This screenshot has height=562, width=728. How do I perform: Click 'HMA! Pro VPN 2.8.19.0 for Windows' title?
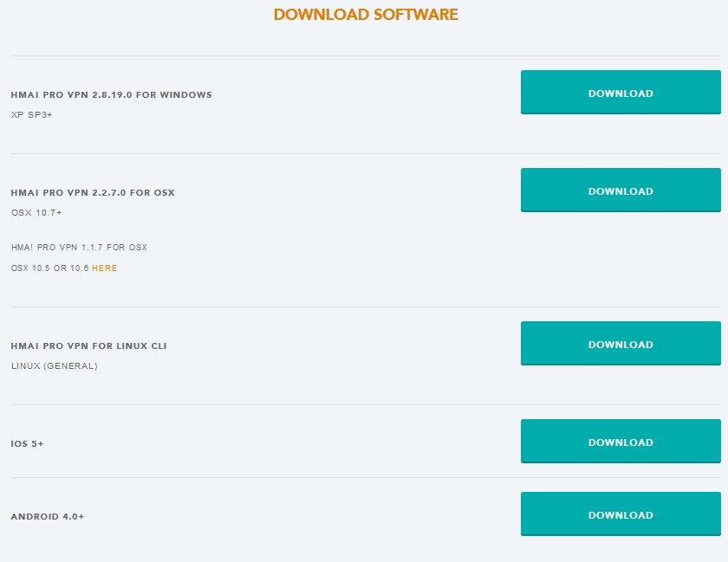coord(112,94)
